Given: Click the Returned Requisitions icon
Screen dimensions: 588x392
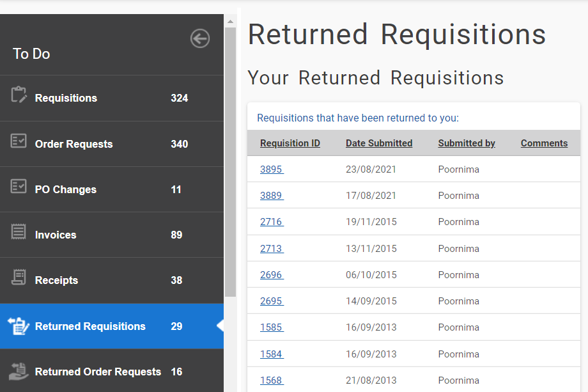Looking at the screenshot, I should tap(19, 325).
